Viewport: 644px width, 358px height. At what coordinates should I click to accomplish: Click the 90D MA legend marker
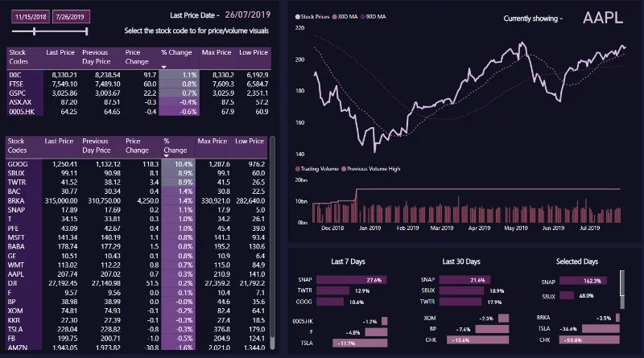click(x=363, y=17)
